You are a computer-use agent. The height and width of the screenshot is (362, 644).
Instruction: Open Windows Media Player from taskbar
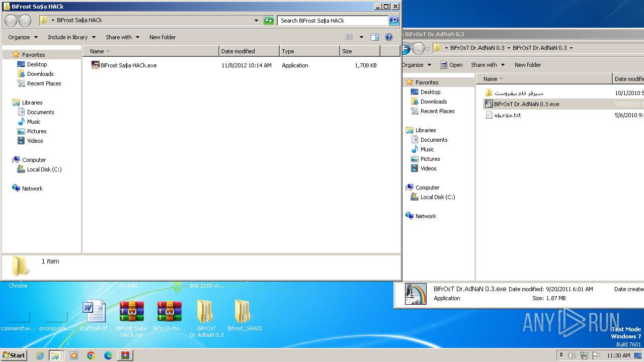click(x=74, y=355)
